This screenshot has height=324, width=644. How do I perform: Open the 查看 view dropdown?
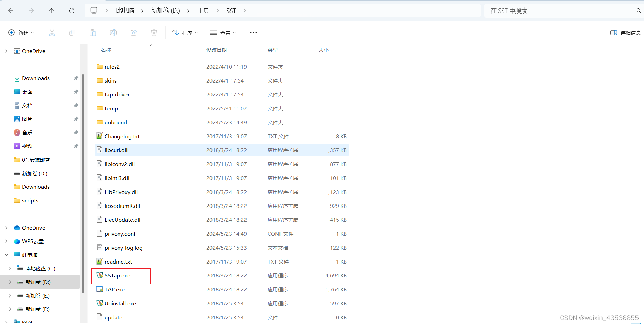(223, 33)
